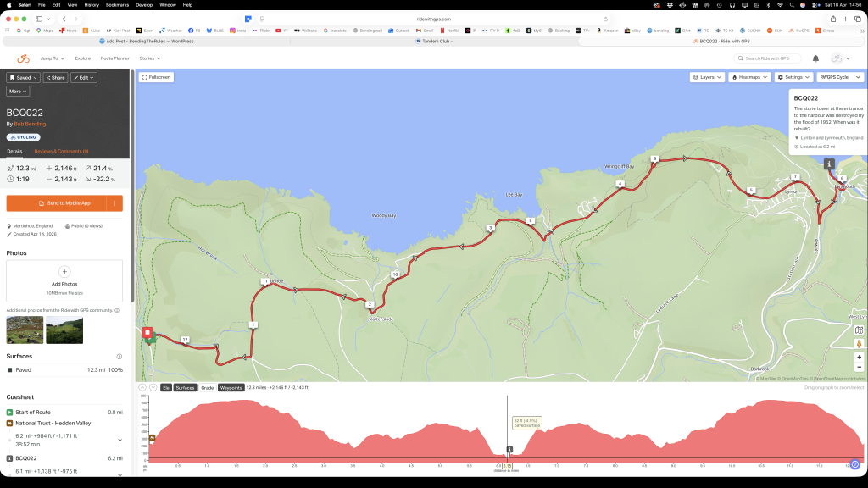Zoom in with the map plus icon
The image size is (868, 488).
pos(860,357)
